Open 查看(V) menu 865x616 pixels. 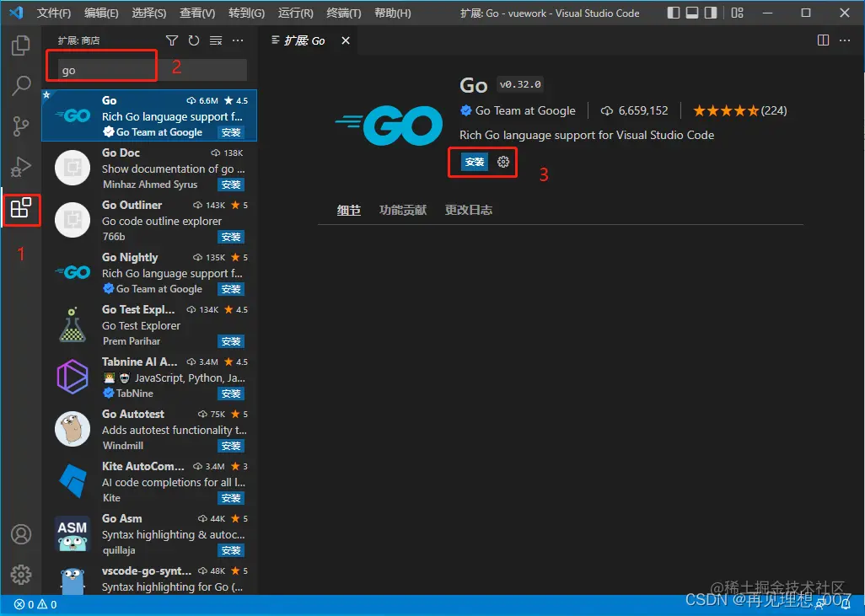(197, 13)
